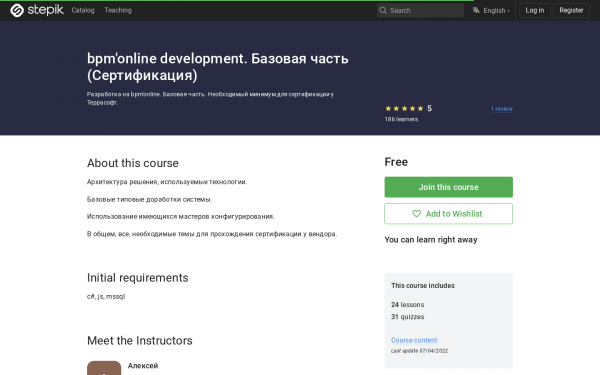Click the c#, js, mssql requirements text
The image size is (600, 375).
[106, 296]
